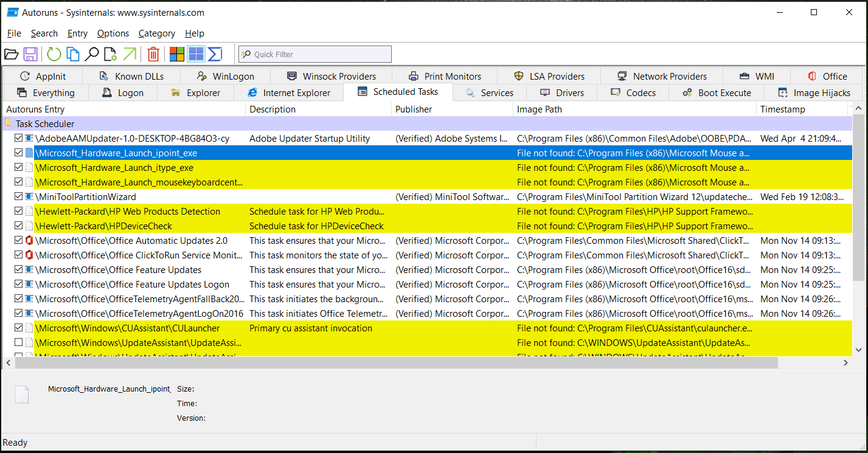Switch to the Boot Execute tab

point(717,93)
